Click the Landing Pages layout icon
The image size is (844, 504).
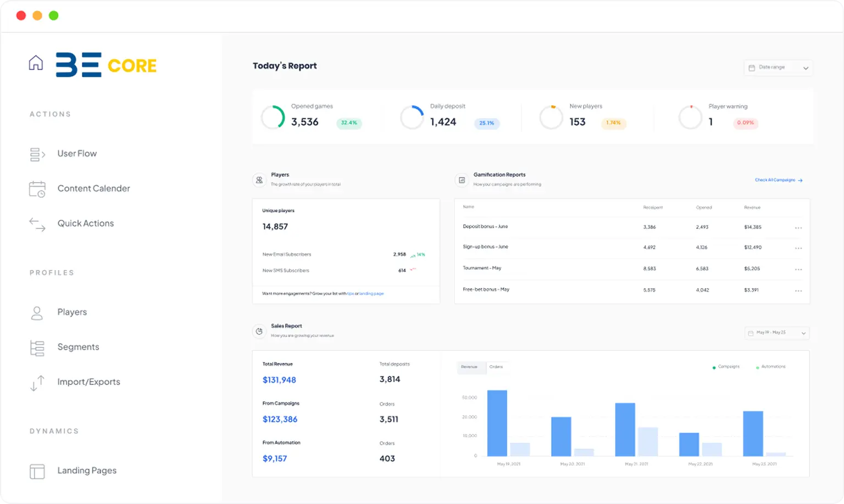pyautogui.click(x=37, y=471)
